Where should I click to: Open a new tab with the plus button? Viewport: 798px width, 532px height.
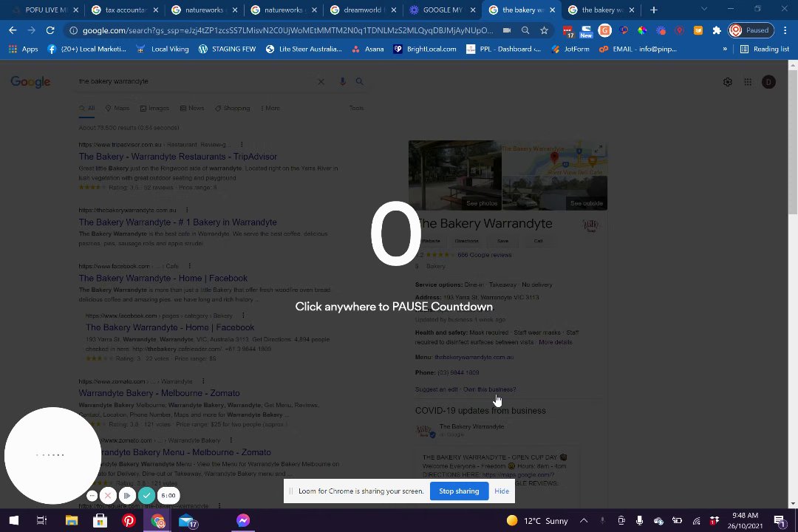[653, 10]
